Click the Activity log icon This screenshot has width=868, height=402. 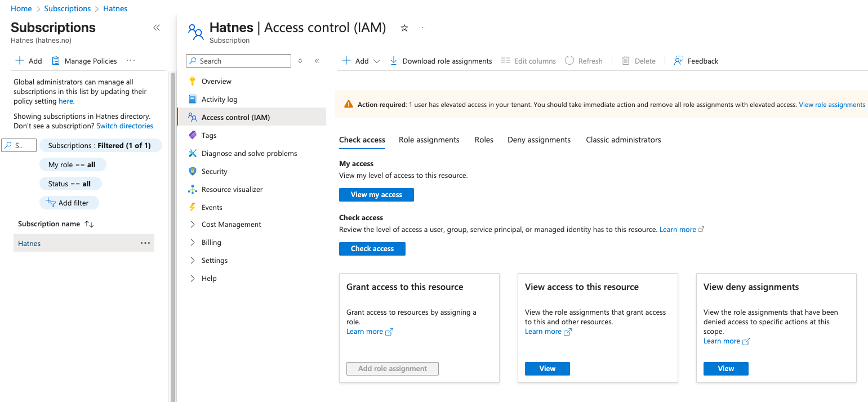coord(193,99)
